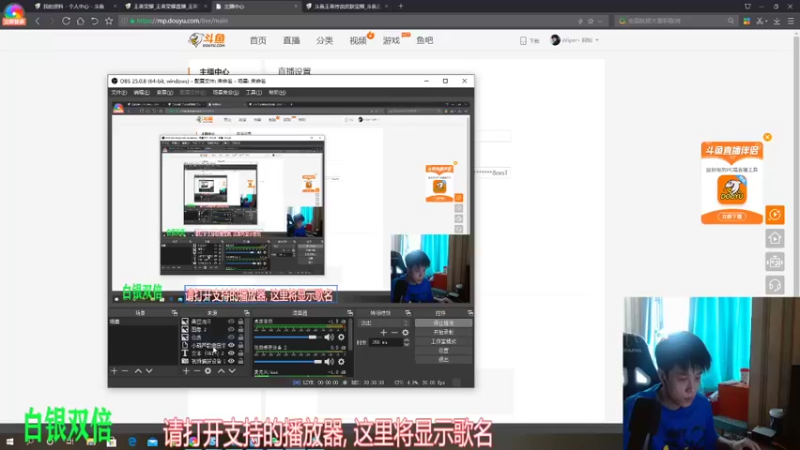Go to browser home page icon
This screenshot has height=450, width=800.
click(x=80, y=21)
